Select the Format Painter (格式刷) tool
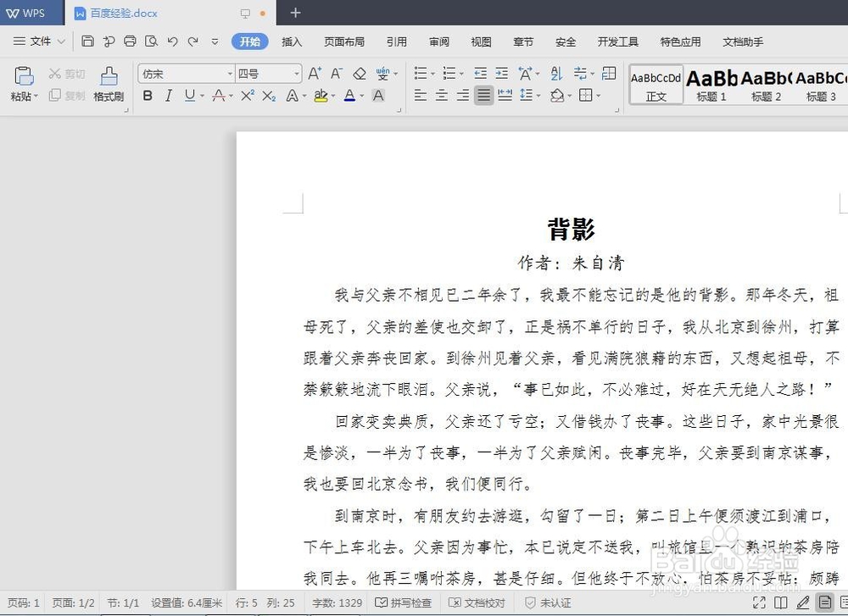The width and height of the screenshot is (848, 616). point(109,84)
